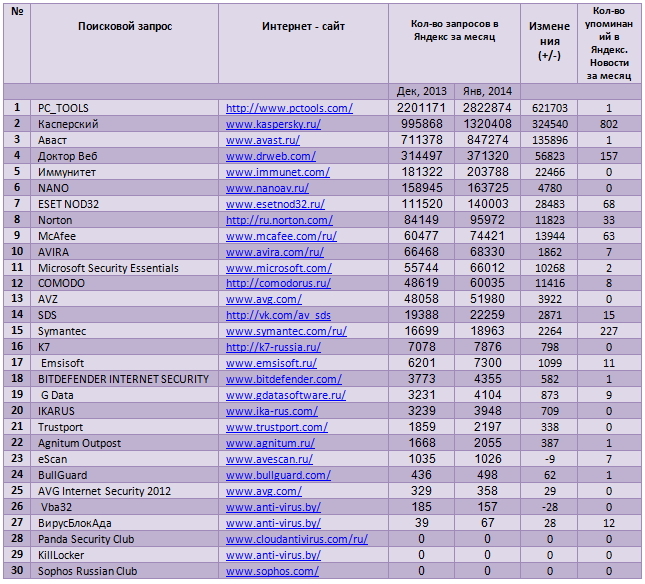645x584 pixels.
Task: Select 'BITDEFENDER INTERNET SECURITY' cell
Action: click(123, 379)
